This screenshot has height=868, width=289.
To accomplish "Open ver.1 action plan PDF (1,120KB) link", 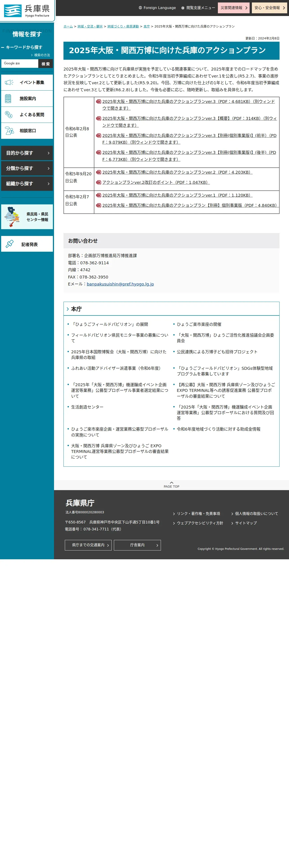I will tap(177, 195).
